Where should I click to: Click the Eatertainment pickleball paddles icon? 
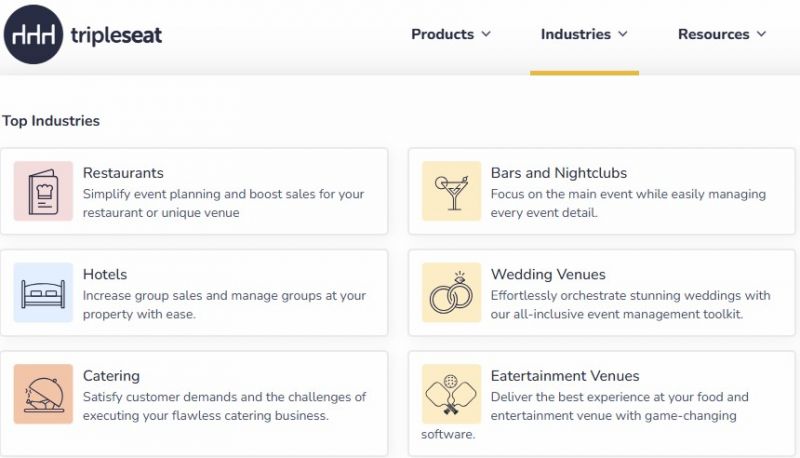click(452, 394)
